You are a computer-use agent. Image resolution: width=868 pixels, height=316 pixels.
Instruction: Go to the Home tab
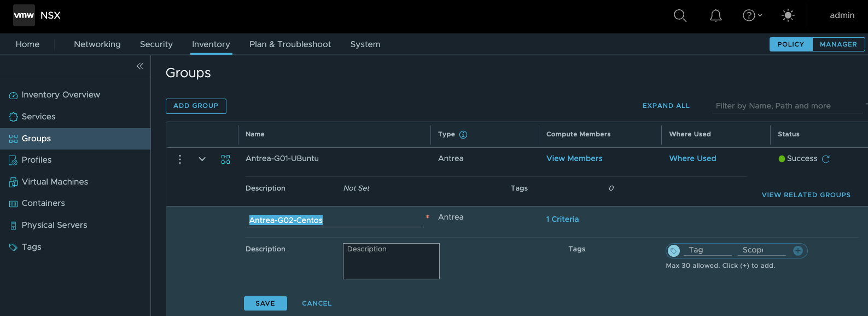[27, 44]
